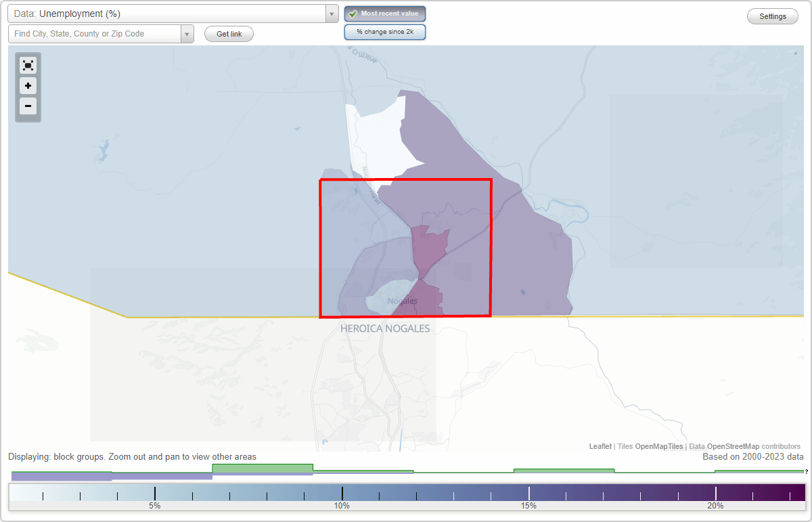The height and width of the screenshot is (522, 812).
Task: Zoom in with the plus button
Action: click(x=28, y=86)
